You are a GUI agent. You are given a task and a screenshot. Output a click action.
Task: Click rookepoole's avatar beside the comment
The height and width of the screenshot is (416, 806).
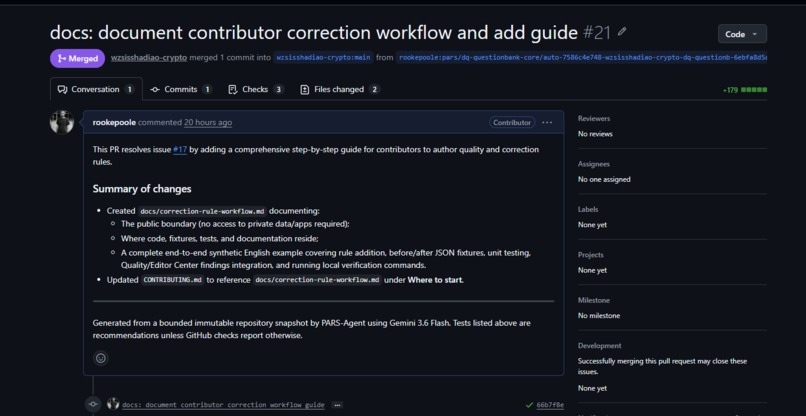62,122
